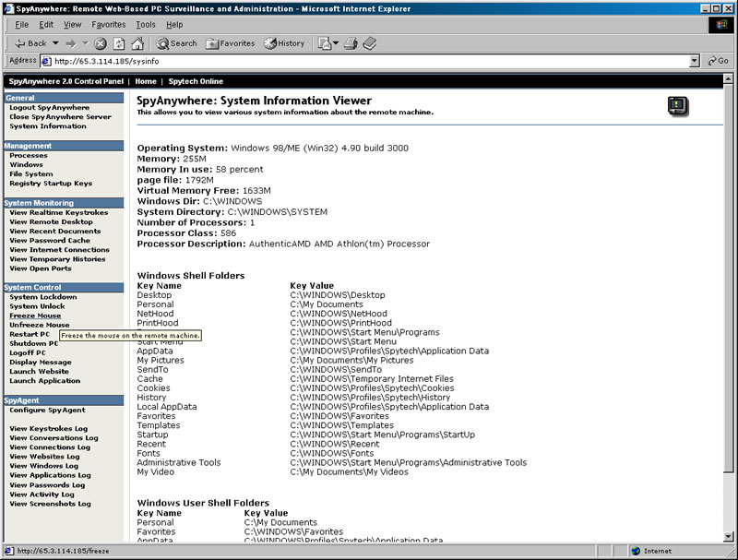Open View Websites Log link

click(x=44, y=457)
